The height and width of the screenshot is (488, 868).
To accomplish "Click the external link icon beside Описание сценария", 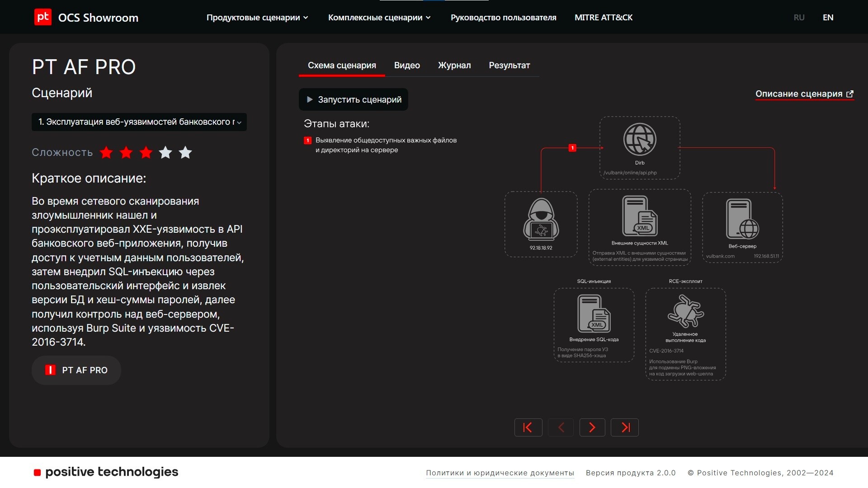I will (850, 94).
